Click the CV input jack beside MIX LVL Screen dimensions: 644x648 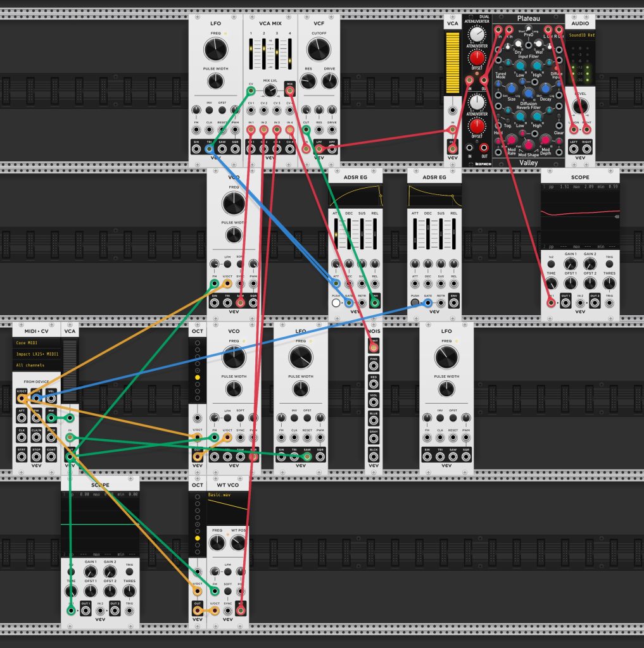click(x=251, y=90)
